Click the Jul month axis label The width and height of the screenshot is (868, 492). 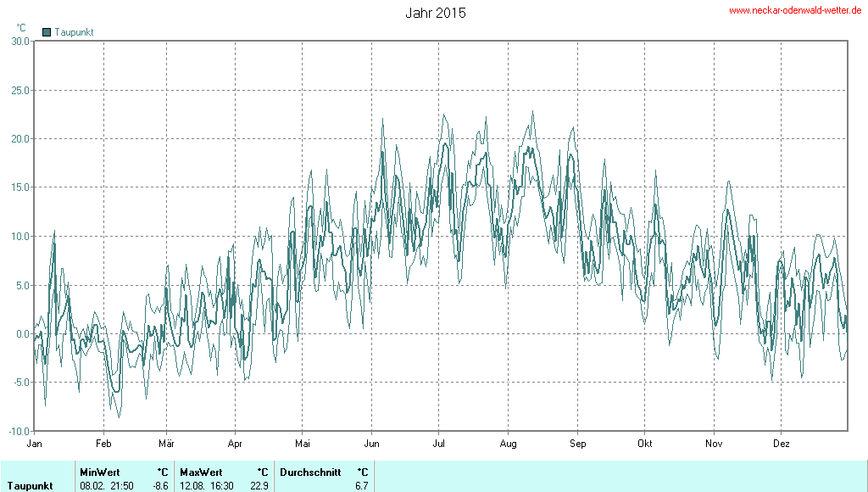[x=439, y=443]
